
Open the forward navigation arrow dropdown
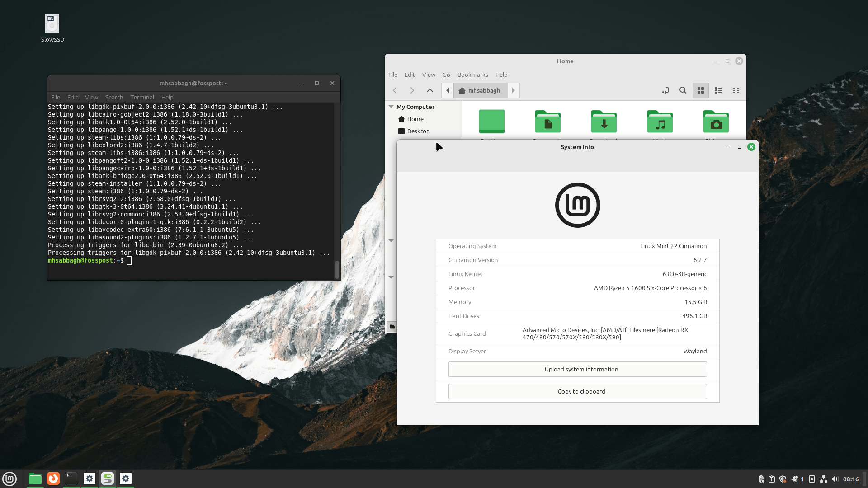pos(412,90)
